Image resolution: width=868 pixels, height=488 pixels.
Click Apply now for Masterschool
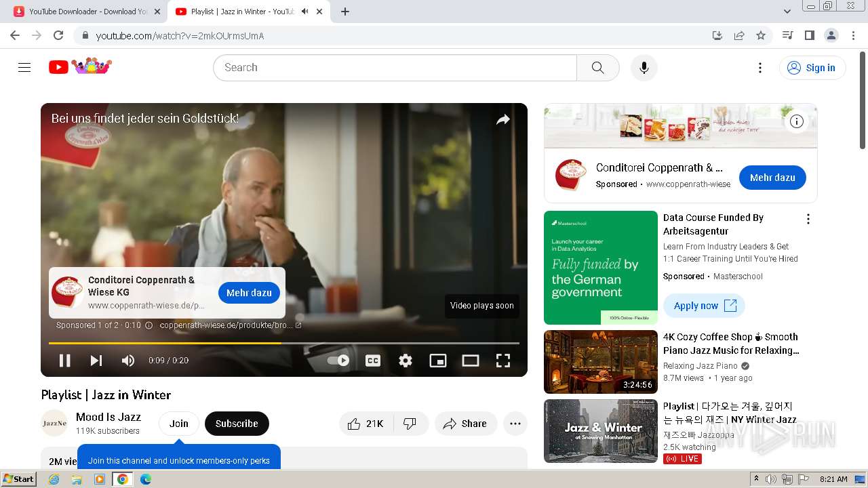point(704,306)
